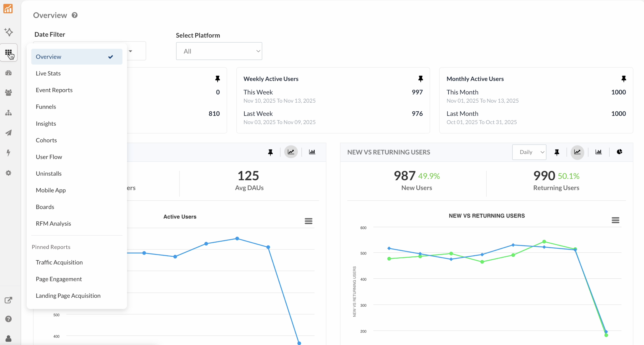The height and width of the screenshot is (345, 644).
Task: Select Event Reports from the menu
Action: [x=54, y=90]
